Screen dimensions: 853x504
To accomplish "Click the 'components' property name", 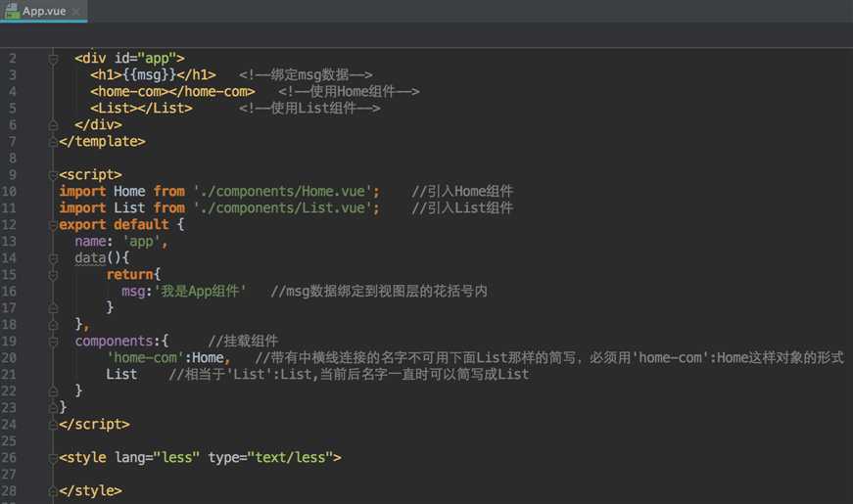I will [x=115, y=342].
